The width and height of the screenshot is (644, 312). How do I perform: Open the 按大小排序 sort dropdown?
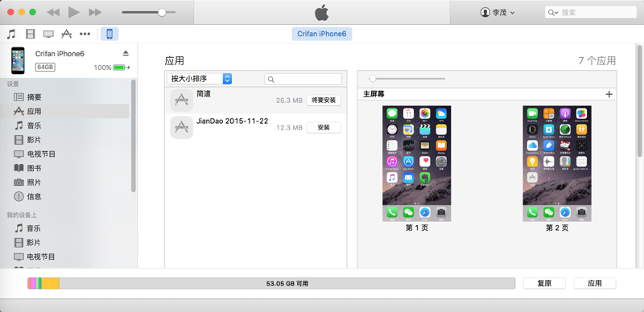tap(200, 79)
